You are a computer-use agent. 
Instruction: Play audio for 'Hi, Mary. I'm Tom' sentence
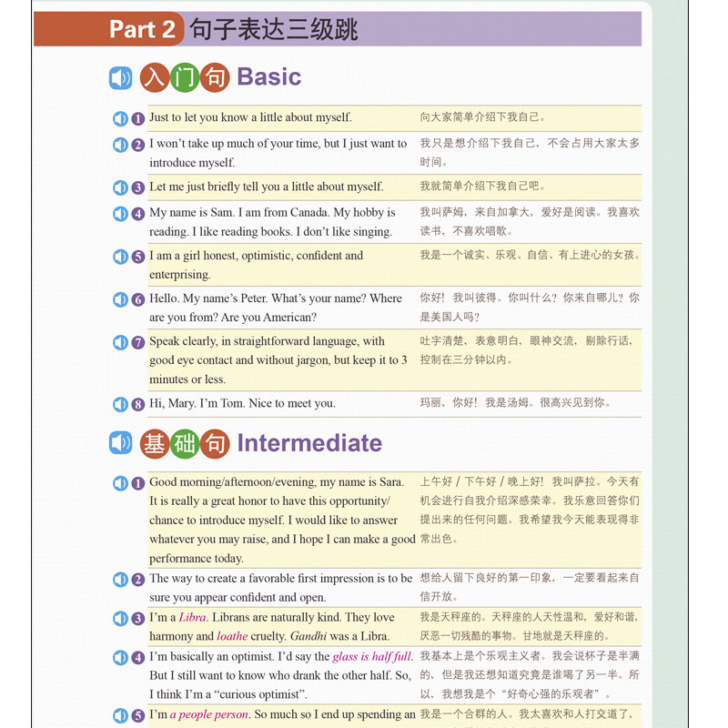pyautogui.click(x=121, y=404)
